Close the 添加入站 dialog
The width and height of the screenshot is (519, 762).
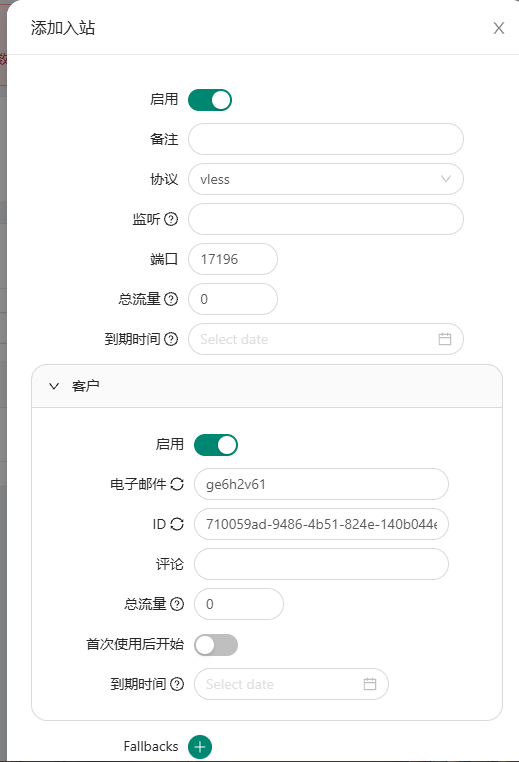(499, 28)
